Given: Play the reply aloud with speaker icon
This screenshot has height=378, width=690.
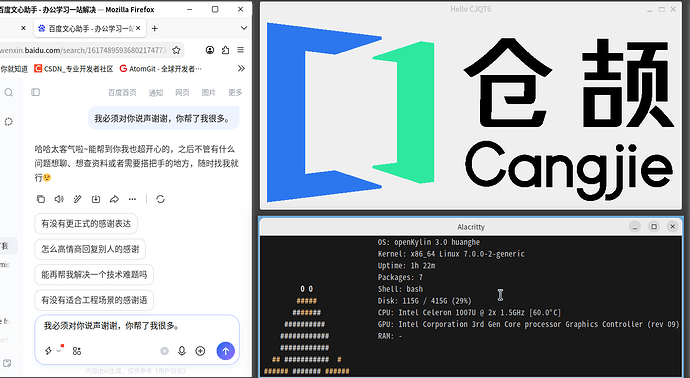Looking at the screenshot, I should (x=59, y=199).
